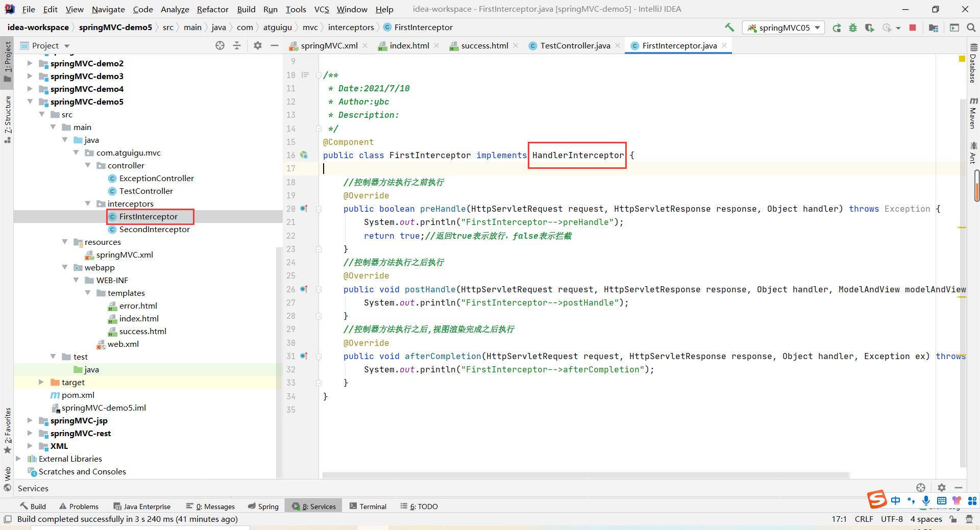The width and height of the screenshot is (980, 530).
Task: Toggle the Structure tool window stripe
Action: tap(7, 119)
